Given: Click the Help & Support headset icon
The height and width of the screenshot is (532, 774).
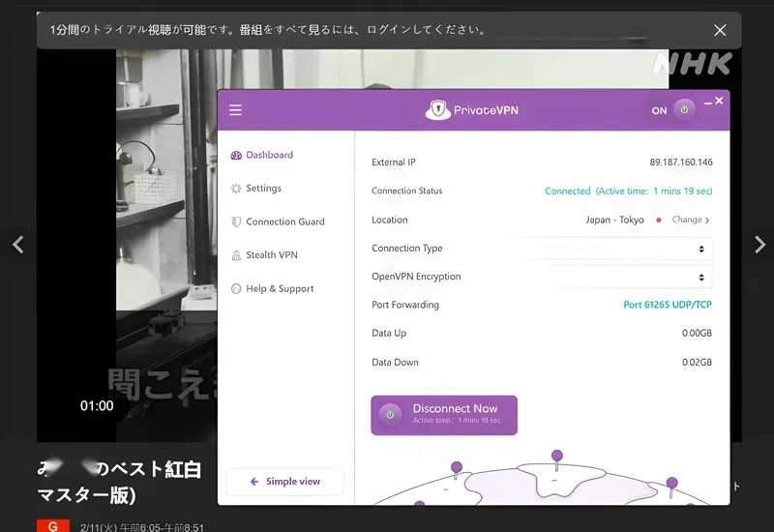Looking at the screenshot, I should tap(236, 288).
